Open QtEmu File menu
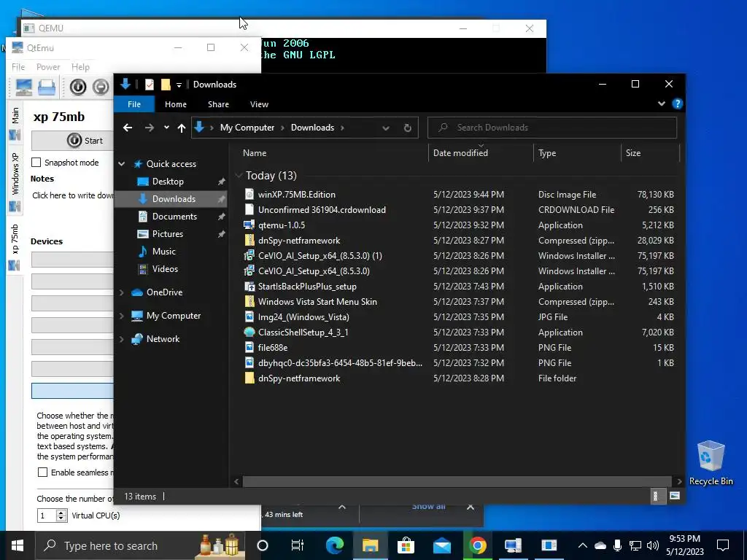747x560 pixels. pyautogui.click(x=18, y=67)
